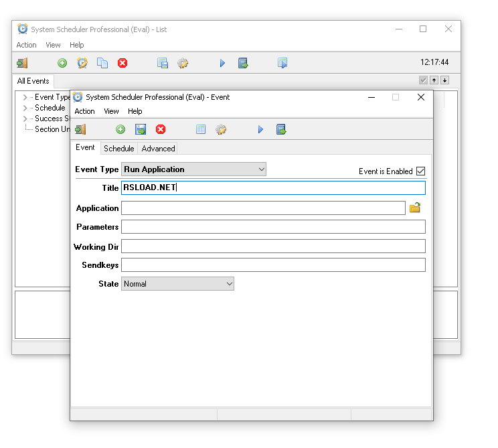Screen dimensions: 498x448
Task: Open Event Type dropdown
Action: (x=193, y=169)
